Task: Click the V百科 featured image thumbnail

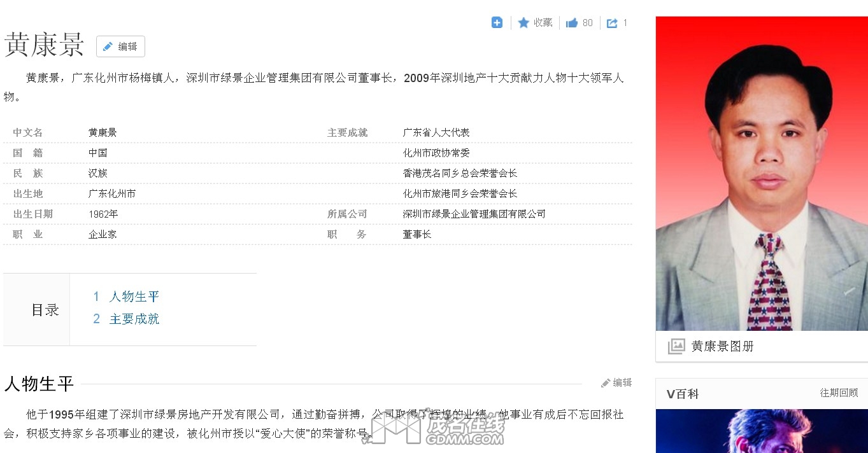Action: pyautogui.click(x=762, y=431)
